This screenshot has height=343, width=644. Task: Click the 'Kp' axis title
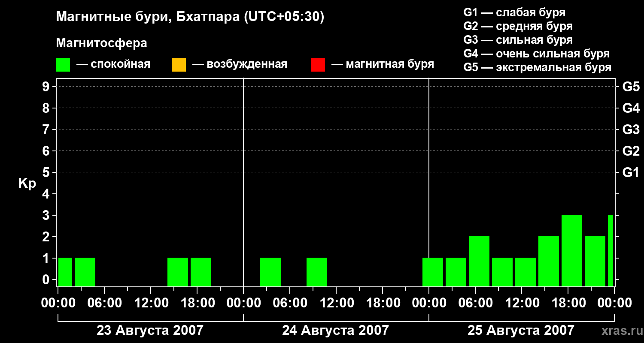click(27, 184)
